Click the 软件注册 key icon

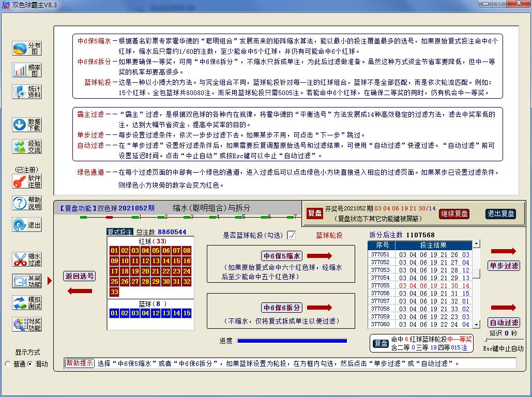[x=27, y=181]
